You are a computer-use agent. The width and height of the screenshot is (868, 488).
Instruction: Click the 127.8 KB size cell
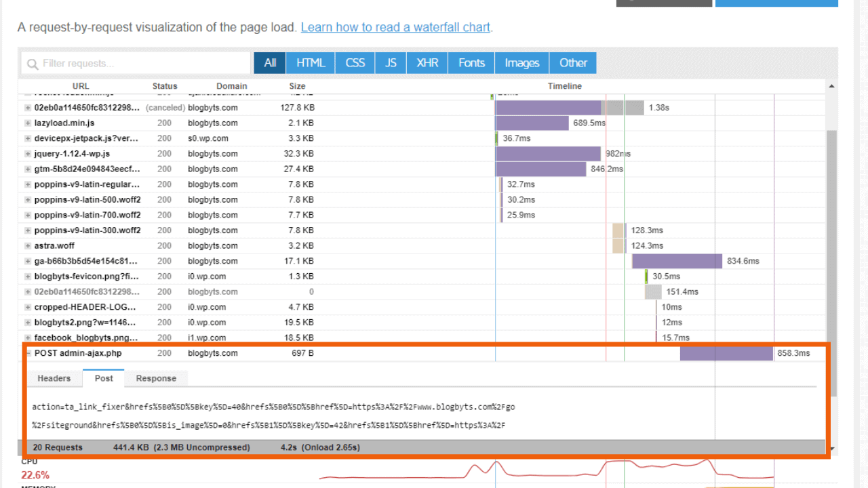click(x=298, y=108)
